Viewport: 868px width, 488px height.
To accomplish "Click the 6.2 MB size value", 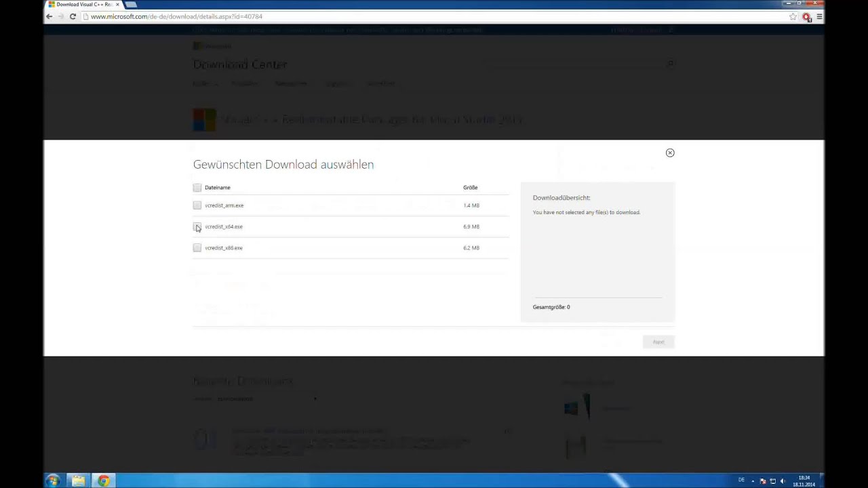I will [x=471, y=248].
